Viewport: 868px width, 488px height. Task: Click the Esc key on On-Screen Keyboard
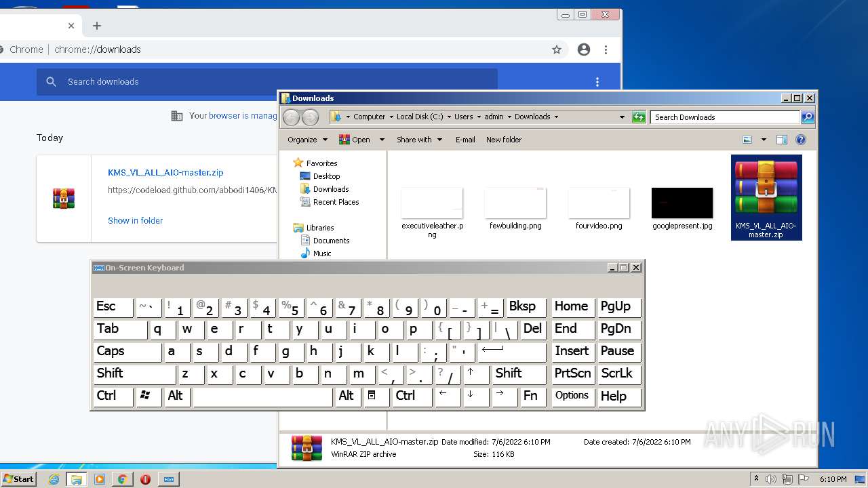pos(113,307)
